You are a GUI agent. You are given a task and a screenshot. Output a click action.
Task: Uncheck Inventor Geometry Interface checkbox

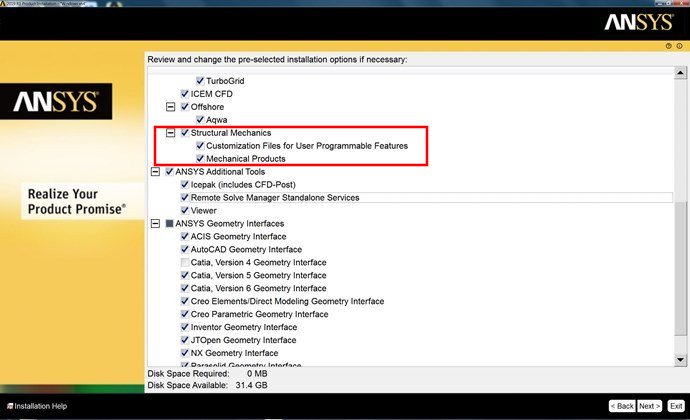(185, 327)
